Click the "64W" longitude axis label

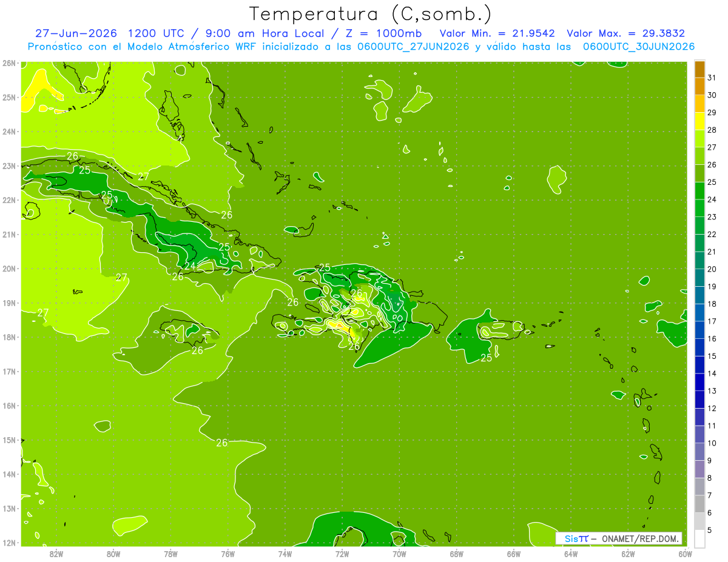pyautogui.click(x=571, y=554)
